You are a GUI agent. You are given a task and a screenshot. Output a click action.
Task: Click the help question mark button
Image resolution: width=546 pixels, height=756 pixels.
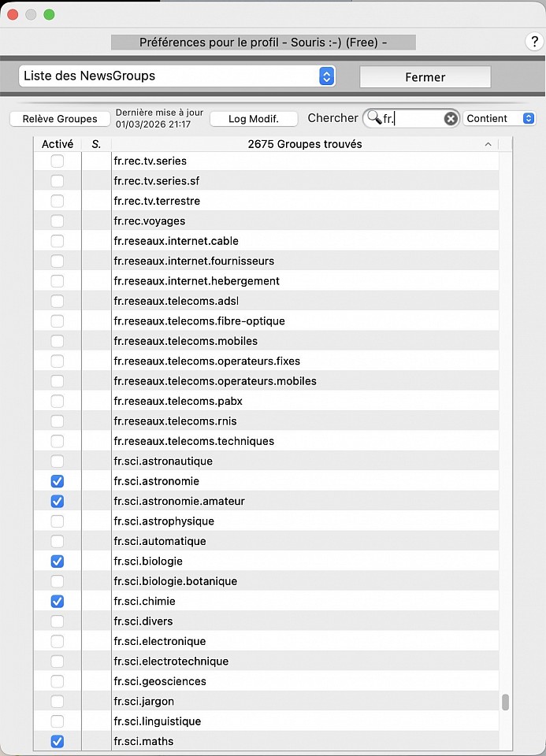(534, 43)
